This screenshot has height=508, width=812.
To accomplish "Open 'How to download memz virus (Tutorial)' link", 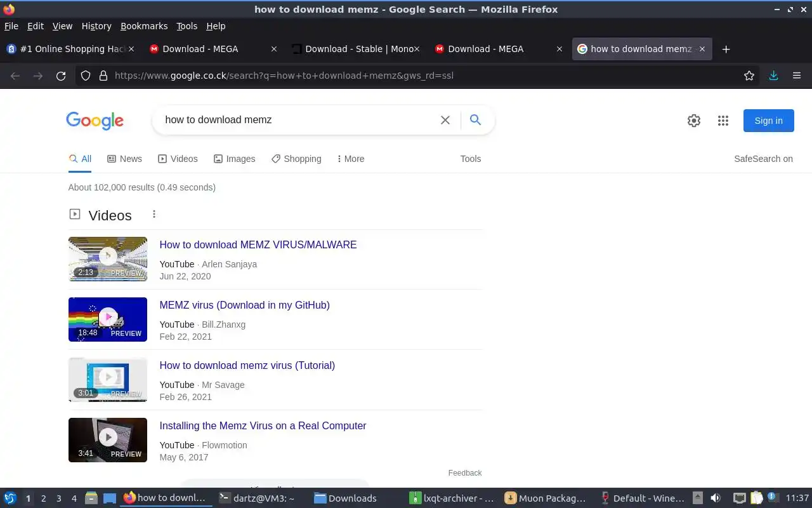I will [247, 365].
